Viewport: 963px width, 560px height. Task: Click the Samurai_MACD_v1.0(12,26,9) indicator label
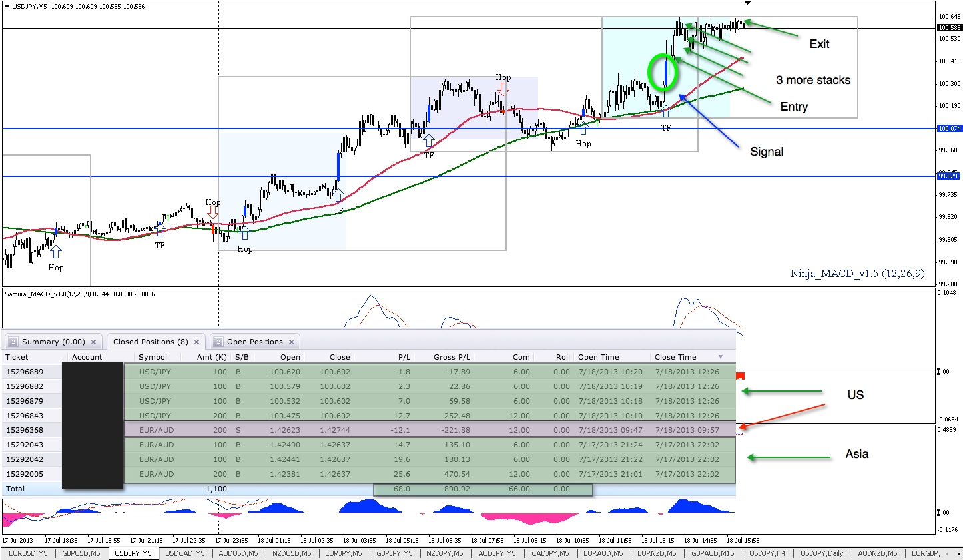[x=80, y=294]
